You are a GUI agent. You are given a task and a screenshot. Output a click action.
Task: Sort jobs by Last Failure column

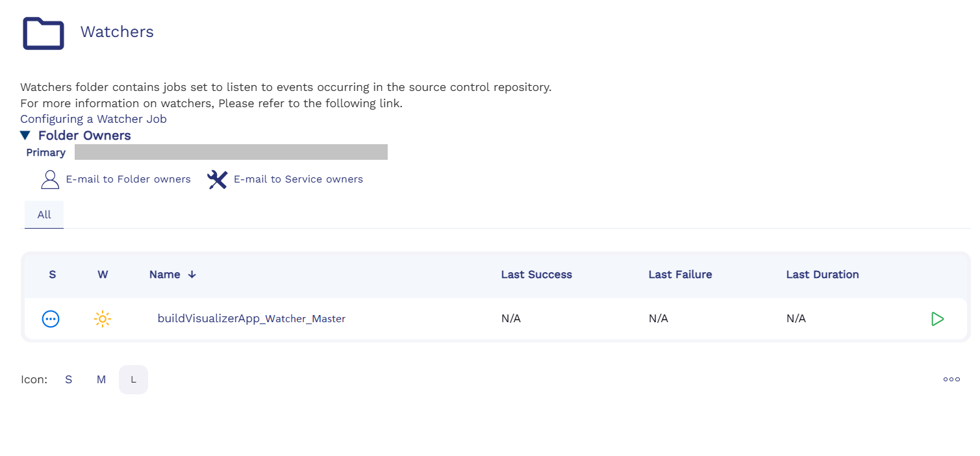[x=680, y=275]
